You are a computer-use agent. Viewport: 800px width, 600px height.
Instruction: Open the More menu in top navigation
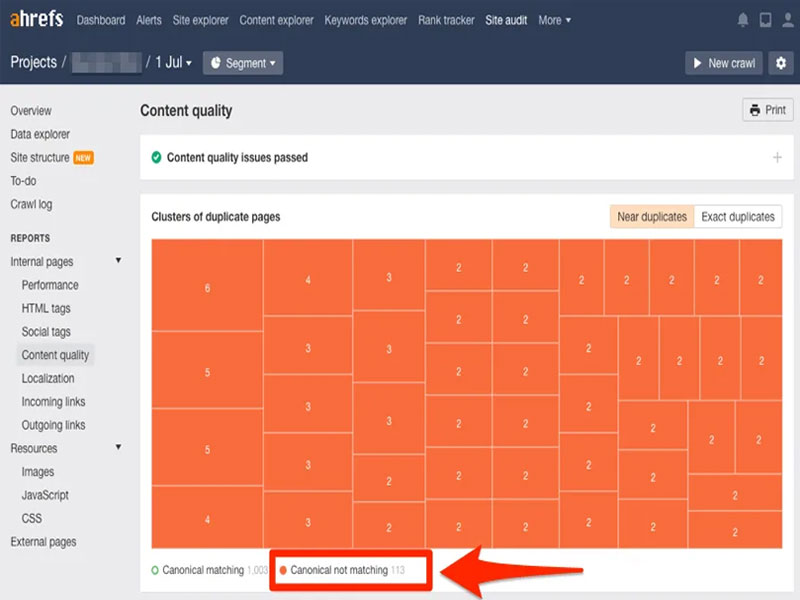555,20
